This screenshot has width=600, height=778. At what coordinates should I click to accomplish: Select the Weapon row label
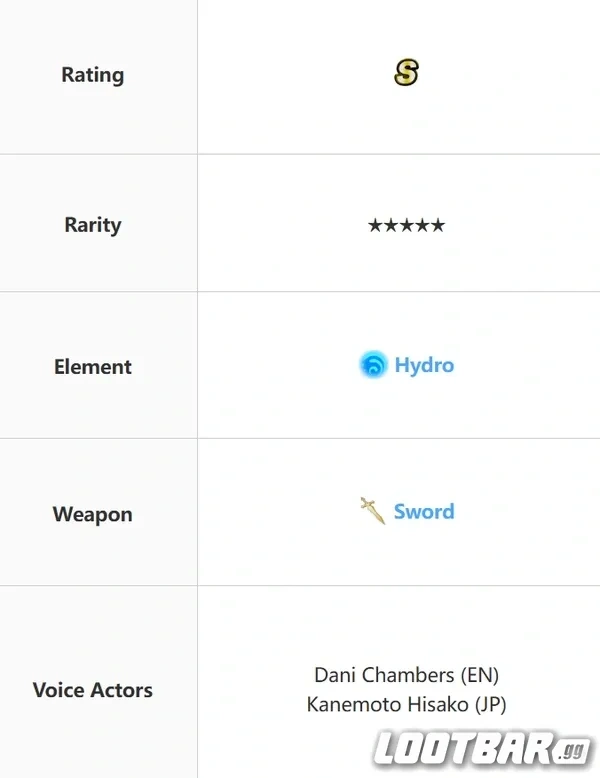(93, 515)
